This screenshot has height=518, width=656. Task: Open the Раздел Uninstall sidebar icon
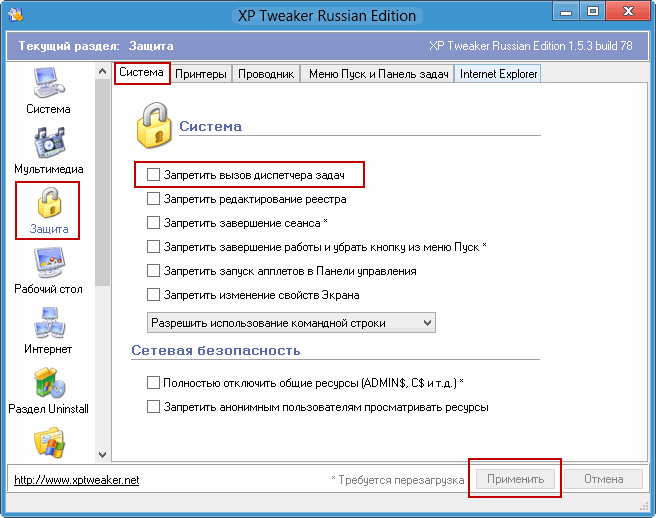point(48,384)
